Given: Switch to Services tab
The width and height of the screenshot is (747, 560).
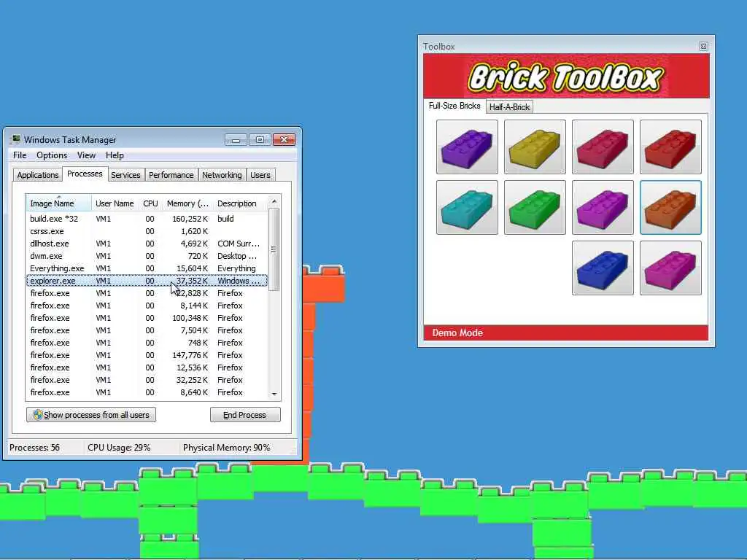Looking at the screenshot, I should click(125, 175).
